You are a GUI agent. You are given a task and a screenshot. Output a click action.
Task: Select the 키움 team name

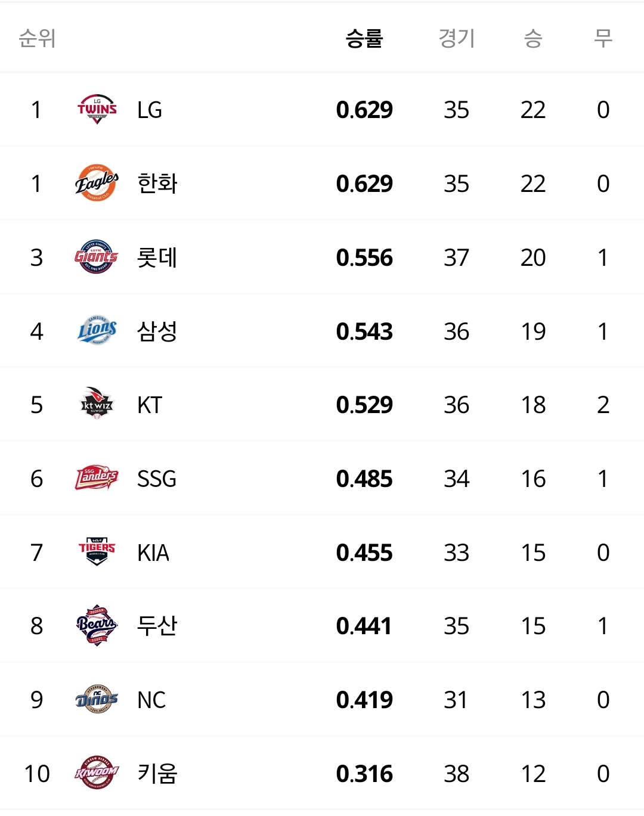click(157, 774)
